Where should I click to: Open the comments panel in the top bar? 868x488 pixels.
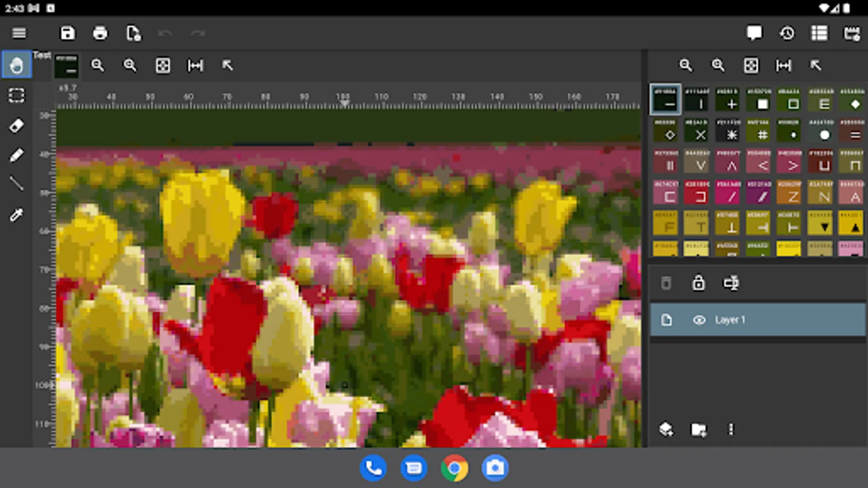pos(754,33)
